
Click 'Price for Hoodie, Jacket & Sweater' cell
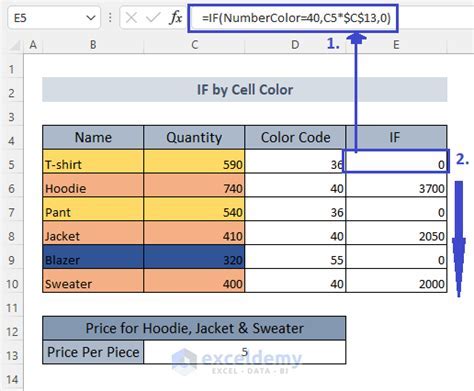(194, 328)
